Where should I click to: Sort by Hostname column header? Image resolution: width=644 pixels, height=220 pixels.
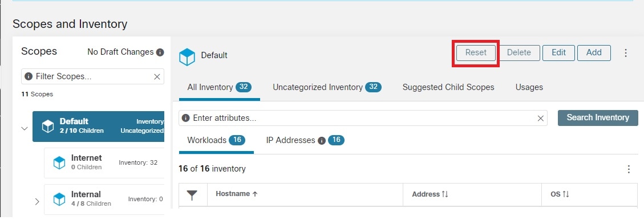point(237,194)
